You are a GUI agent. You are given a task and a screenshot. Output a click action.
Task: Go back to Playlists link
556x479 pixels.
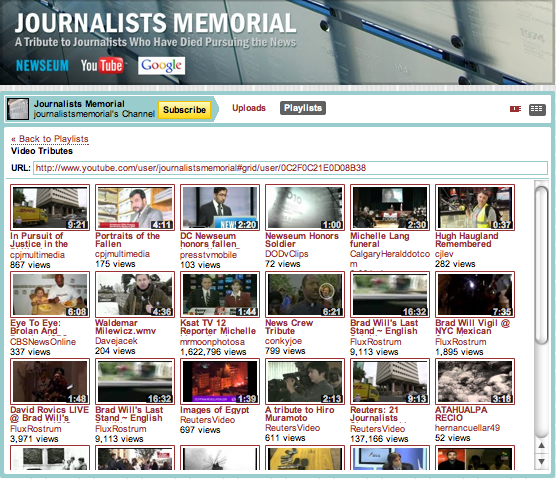coord(50,139)
